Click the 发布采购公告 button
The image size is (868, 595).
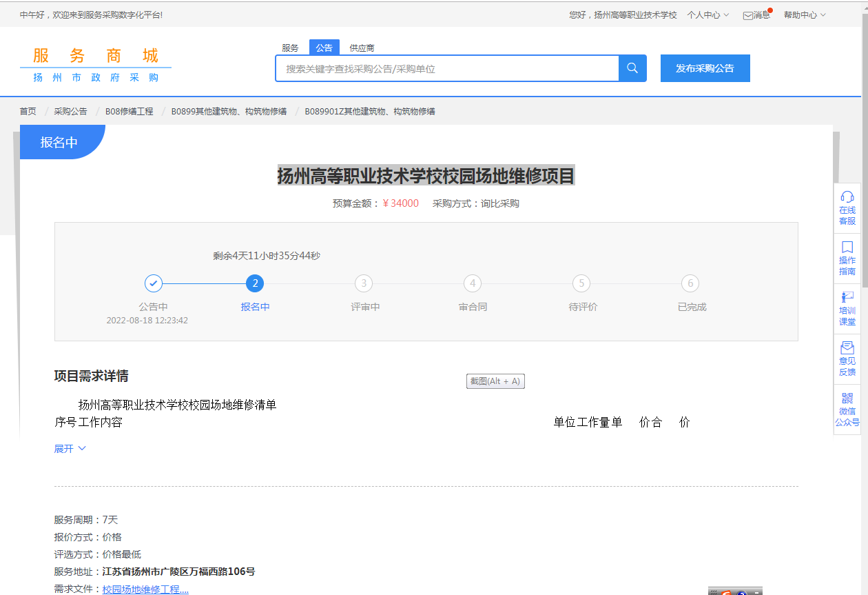click(705, 68)
